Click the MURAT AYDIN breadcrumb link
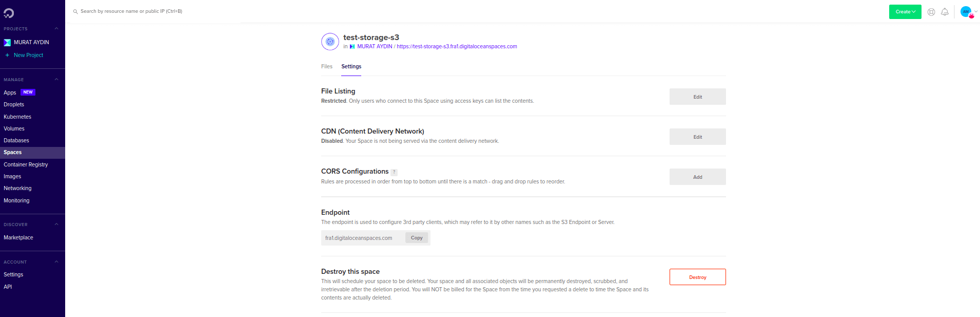The width and height of the screenshot is (980, 317). pos(375,47)
